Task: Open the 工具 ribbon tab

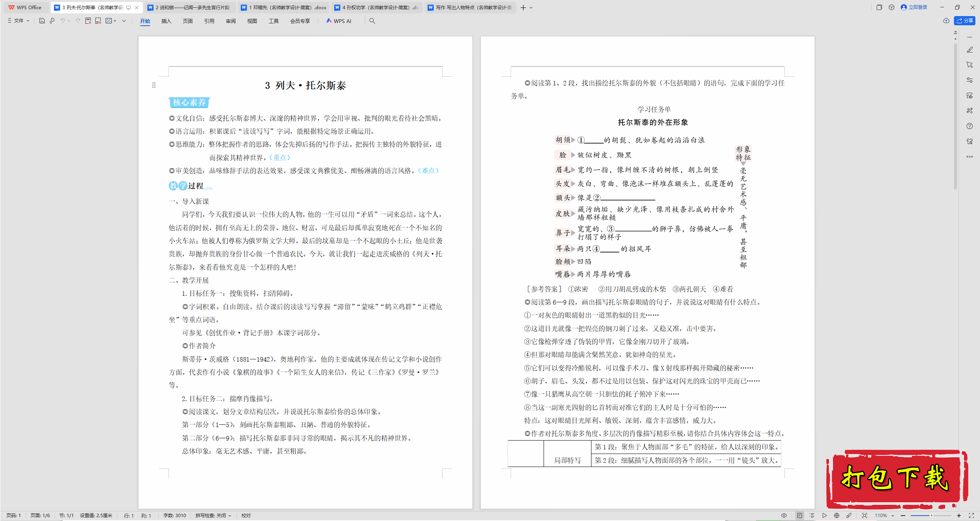Action: [274, 21]
